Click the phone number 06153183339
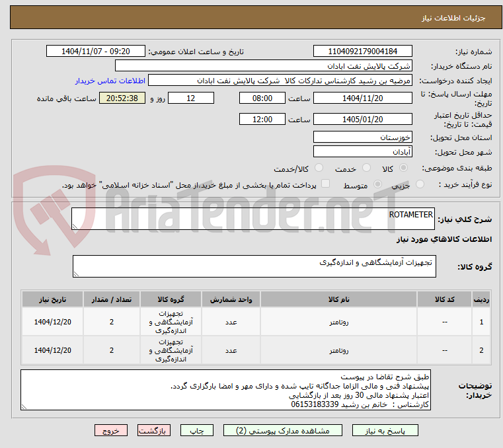 (x=315, y=404)
